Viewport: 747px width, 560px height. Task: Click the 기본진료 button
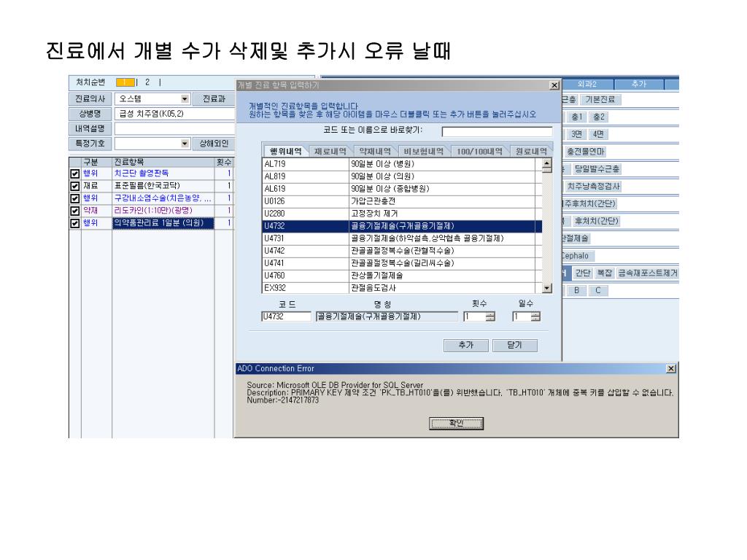[600, 99]
